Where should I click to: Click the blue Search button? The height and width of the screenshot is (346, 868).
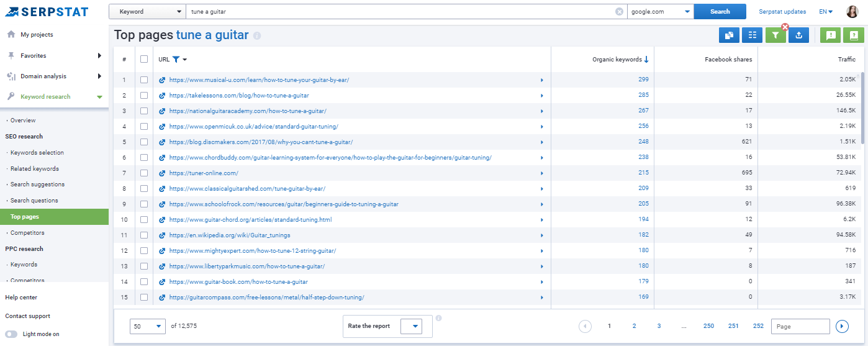coord(720,12)
